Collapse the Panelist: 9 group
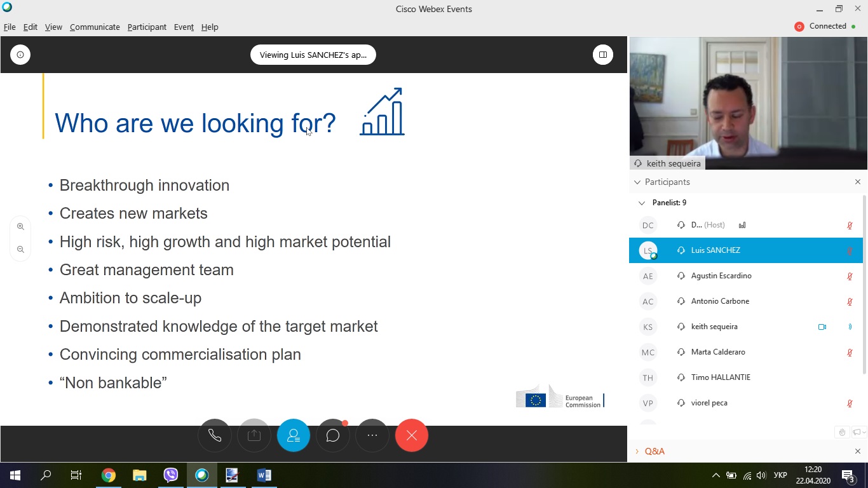 [x=642, y=203]
